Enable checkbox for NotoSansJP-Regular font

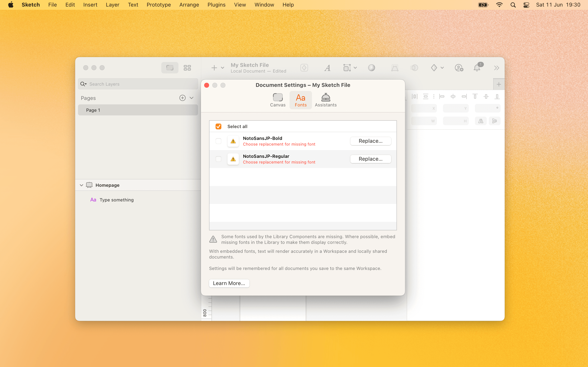point(218,159)
